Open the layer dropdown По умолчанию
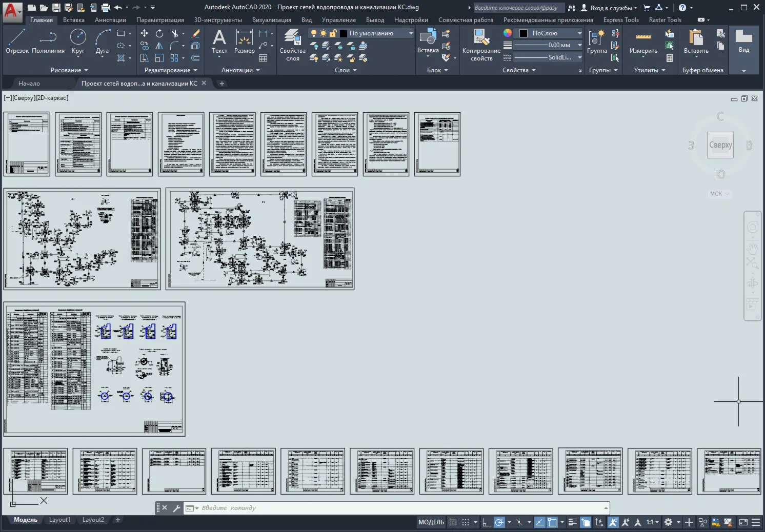This screenshot has height=532, width=765. [361, 33]
